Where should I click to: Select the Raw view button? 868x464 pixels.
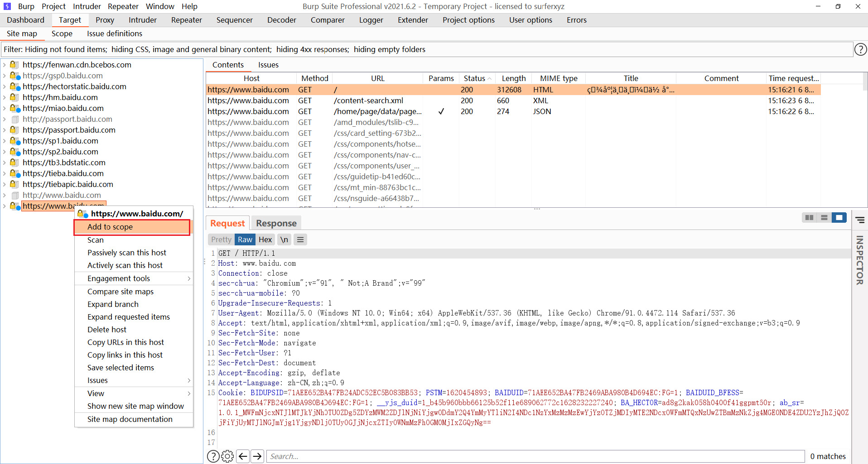click(x=245, y=239)
